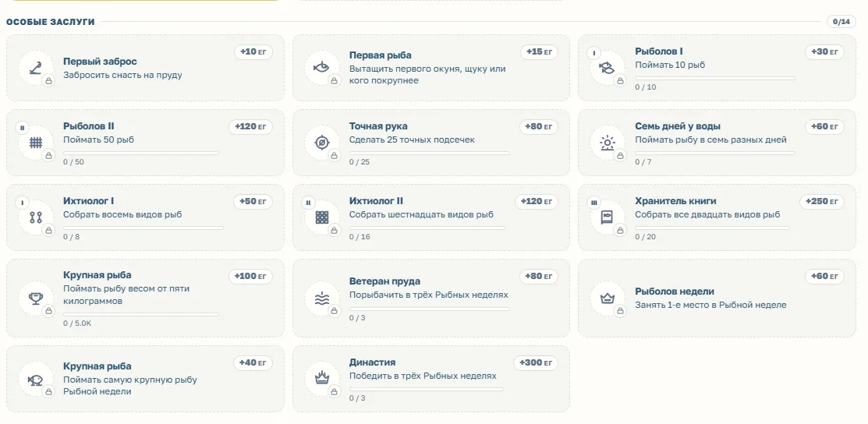Click the '0 / 50' progress value
Screen dimensions: 868x424
pos(73,162)
